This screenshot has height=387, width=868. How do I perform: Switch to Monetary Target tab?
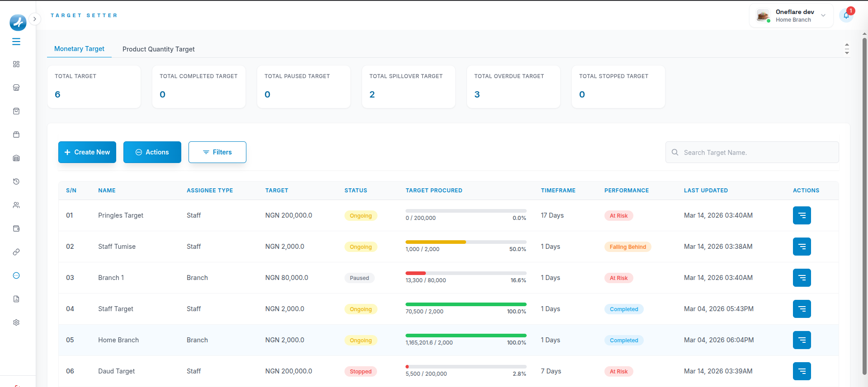point(79,49)
